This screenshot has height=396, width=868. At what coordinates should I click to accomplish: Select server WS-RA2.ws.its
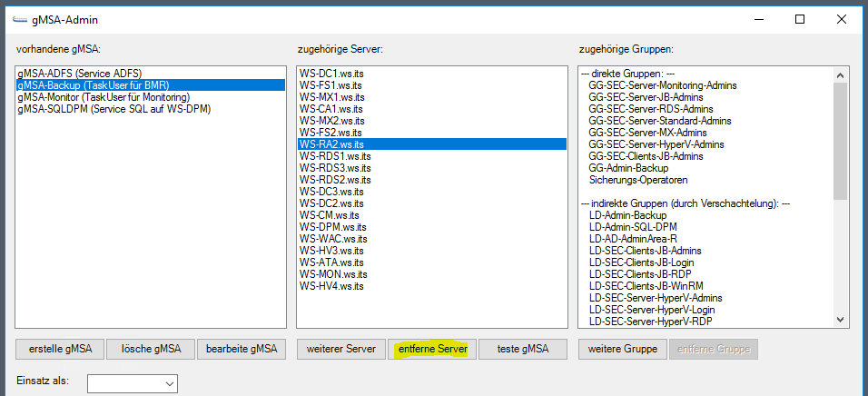[x=432, y=144]
